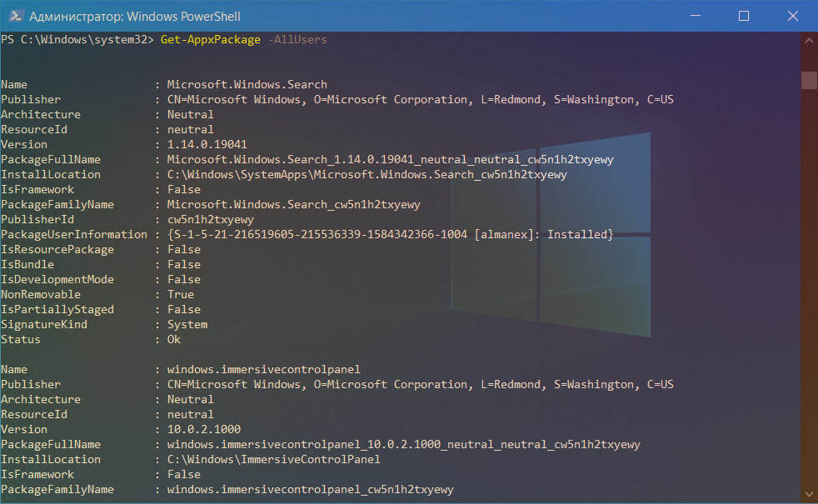Click the Microsoft.Windows.Search name value
Viewport: 818px width, 504px height.
247,84
